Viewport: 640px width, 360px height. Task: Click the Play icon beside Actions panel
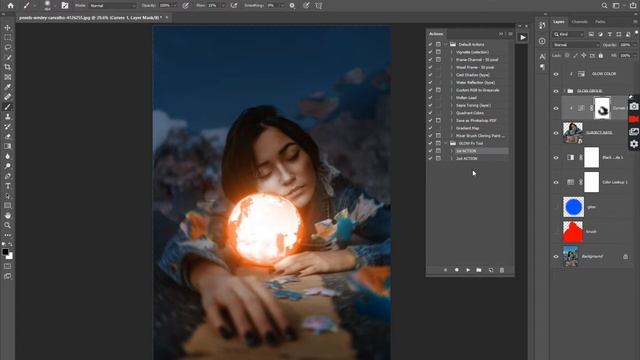coord(523,37)
